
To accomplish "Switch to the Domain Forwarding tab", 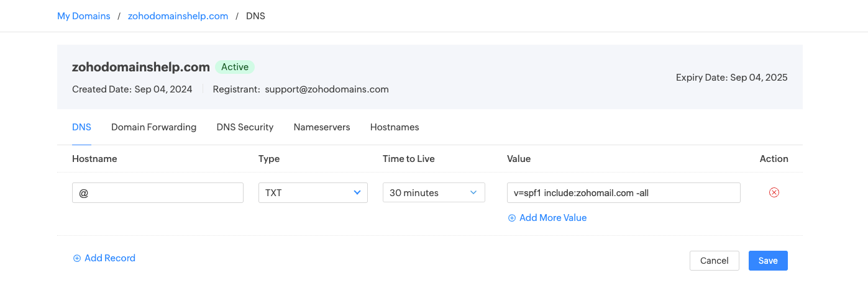I will point(153,127).
